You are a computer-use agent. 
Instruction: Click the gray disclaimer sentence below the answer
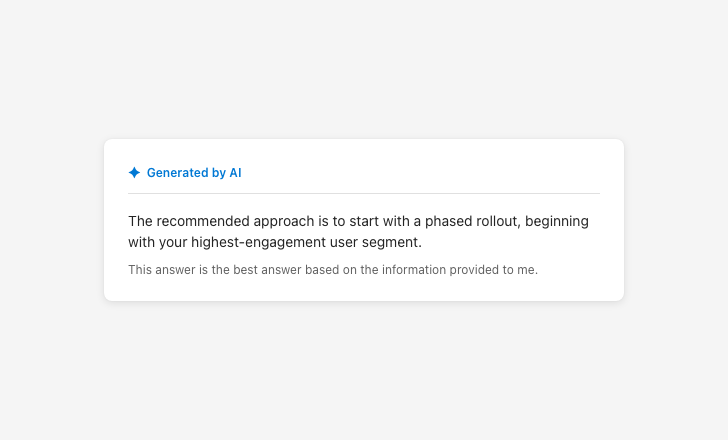click(333, 269)
